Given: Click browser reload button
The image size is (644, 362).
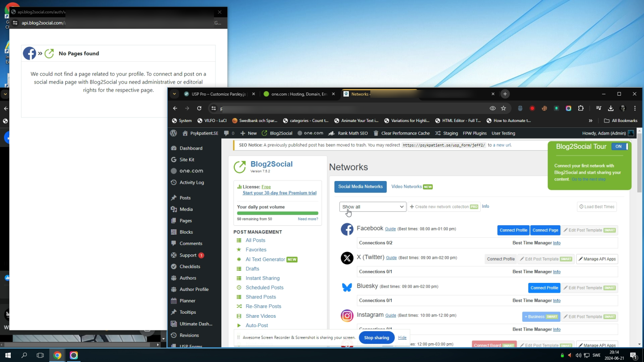Looking at the screenshot, I should [x=199, y=108].
